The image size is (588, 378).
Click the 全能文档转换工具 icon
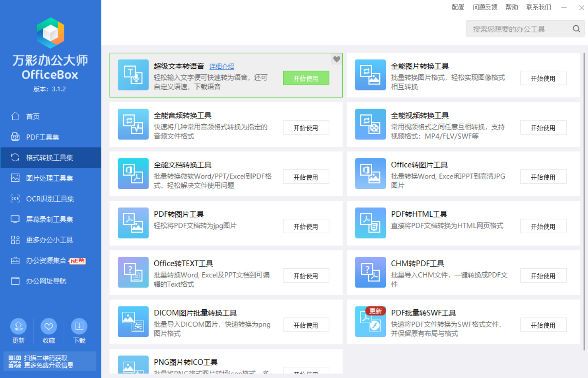133,174
